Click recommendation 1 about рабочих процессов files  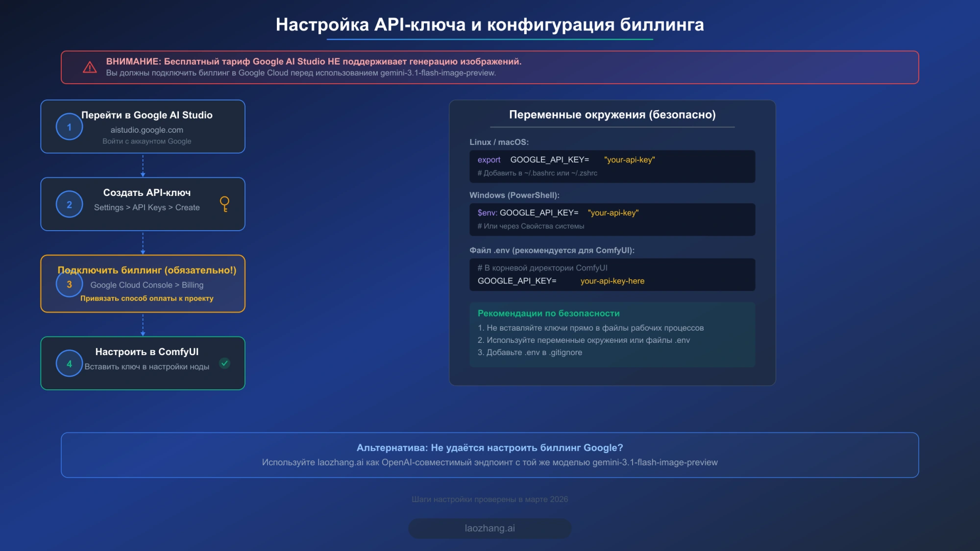[590, 328]
